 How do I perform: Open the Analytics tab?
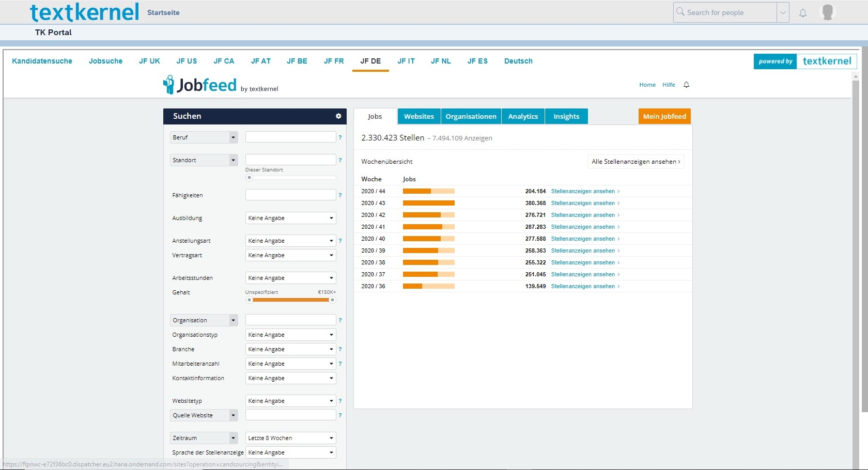(523, 116)
